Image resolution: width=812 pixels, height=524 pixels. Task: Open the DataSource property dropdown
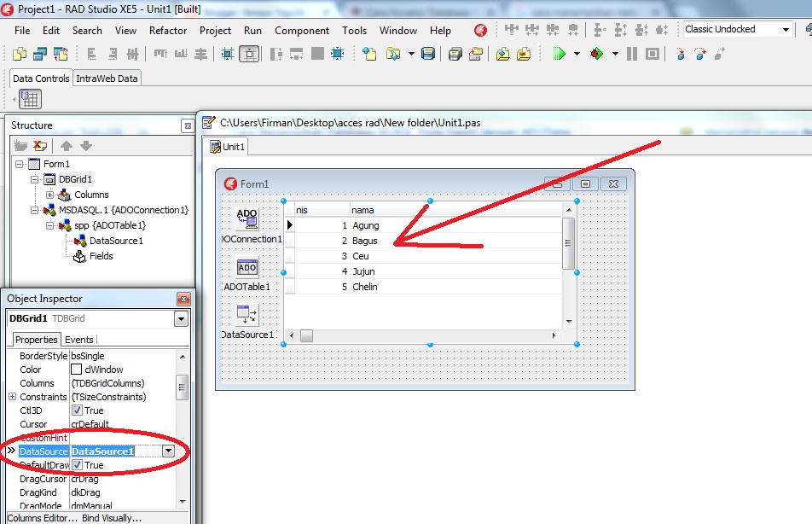168,451
